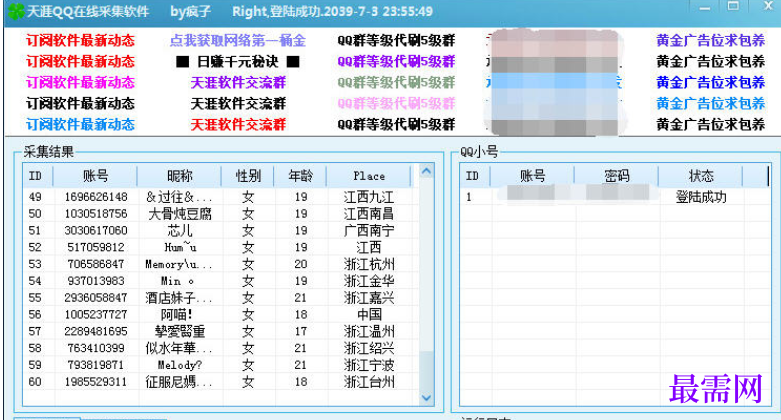
Task: Open the magenta 天涯软件交流群 link
Action: pyautogui.click(x=238, y=82)
